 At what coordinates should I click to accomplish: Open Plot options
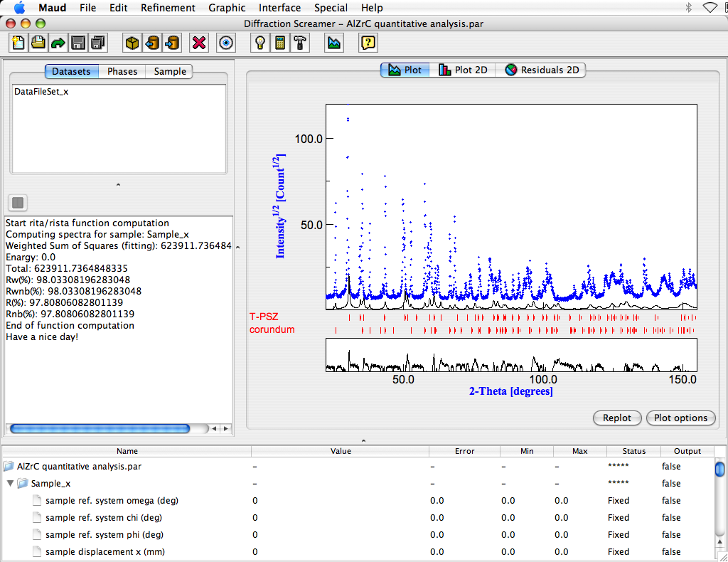coord(680,418)
